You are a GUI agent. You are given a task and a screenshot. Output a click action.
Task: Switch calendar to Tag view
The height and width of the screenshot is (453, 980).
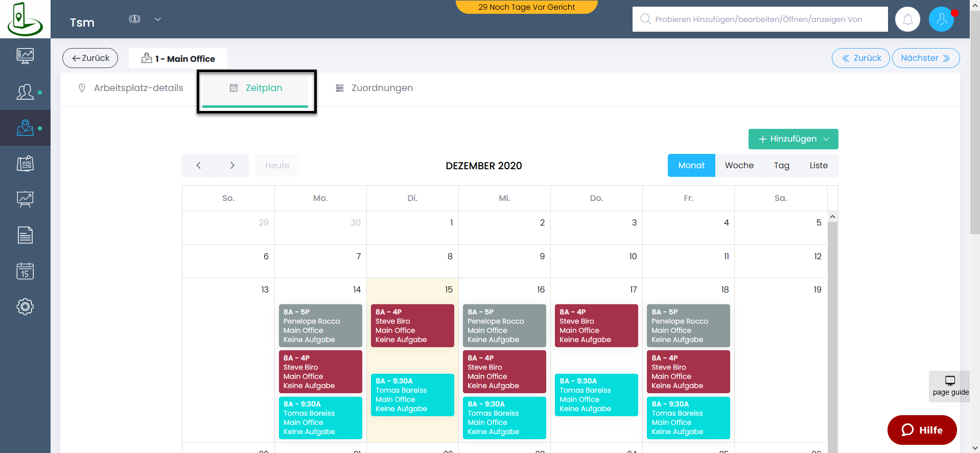point(781,166)
